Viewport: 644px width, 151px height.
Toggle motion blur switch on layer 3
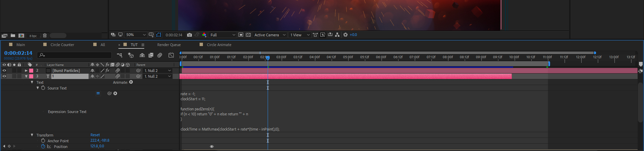point(118,76)
